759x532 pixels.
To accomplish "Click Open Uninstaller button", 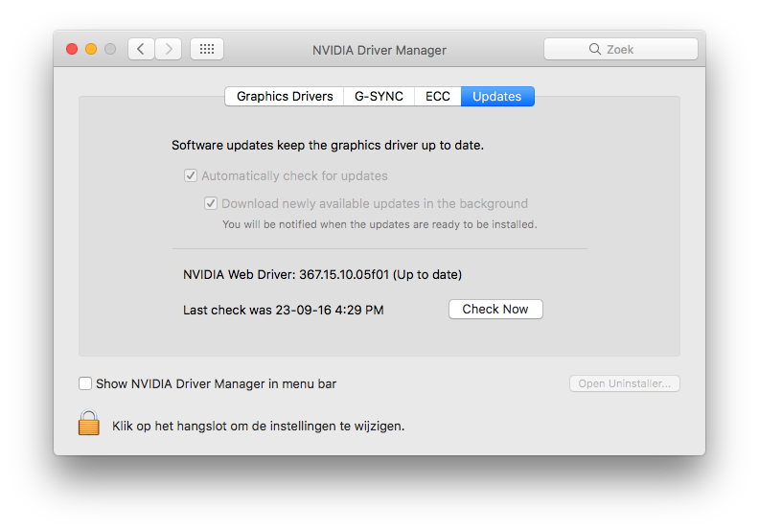I will [x=625, y=383].
